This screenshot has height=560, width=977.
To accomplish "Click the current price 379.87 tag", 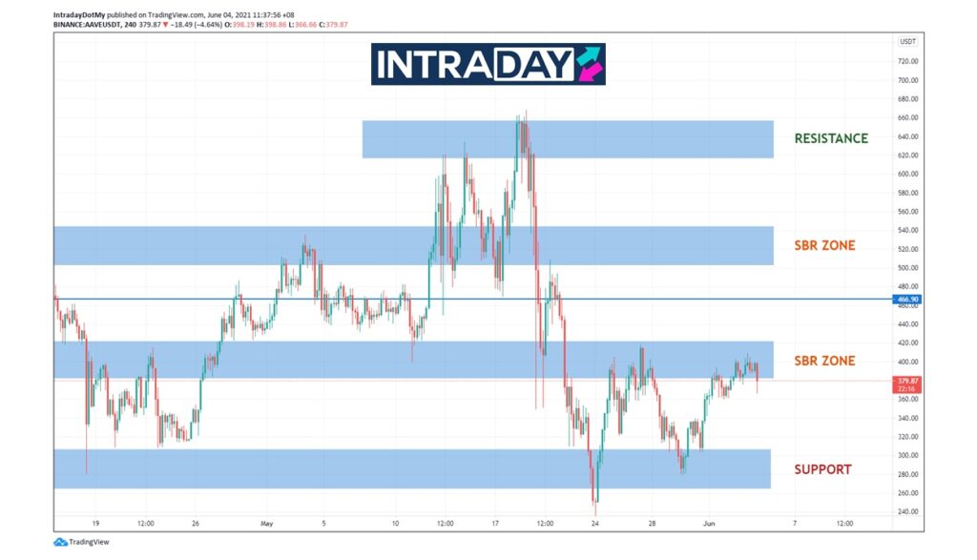I will (x=906, y=381).
